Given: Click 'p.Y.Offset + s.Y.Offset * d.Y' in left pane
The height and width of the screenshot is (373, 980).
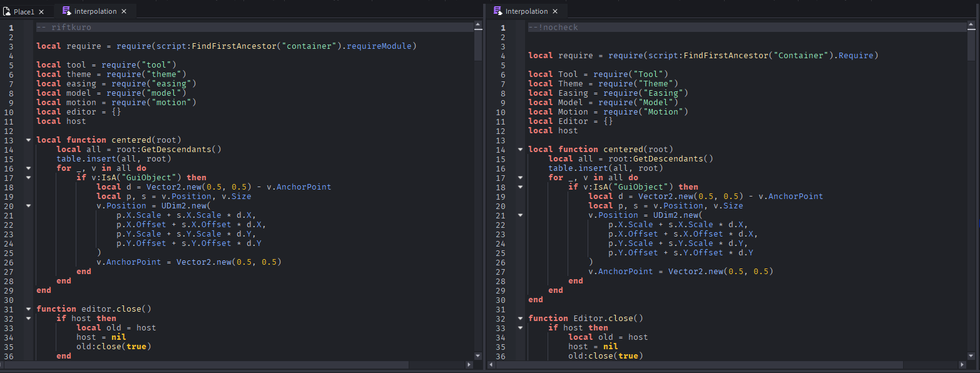Looking at the screenshot, I should (x=189, y=243).
